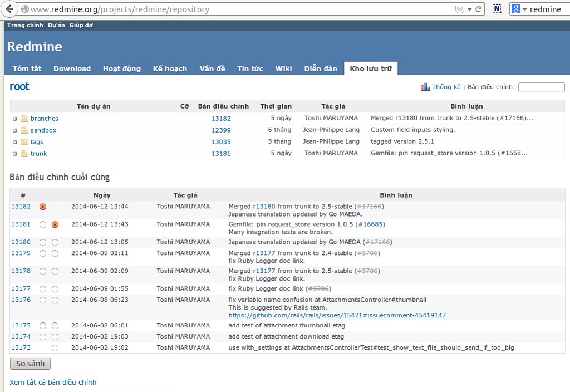Go to the Diễn đàn tab

(x=321, y=68)
